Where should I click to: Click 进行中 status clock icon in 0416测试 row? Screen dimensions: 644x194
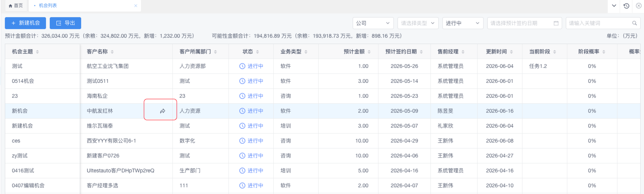click(x=242, y=170)
